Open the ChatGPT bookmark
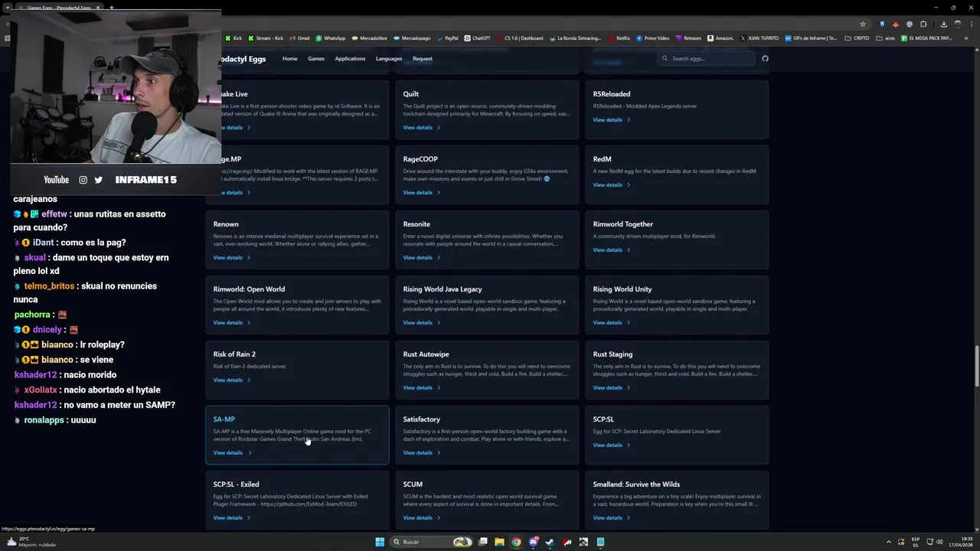 (478, 37)
